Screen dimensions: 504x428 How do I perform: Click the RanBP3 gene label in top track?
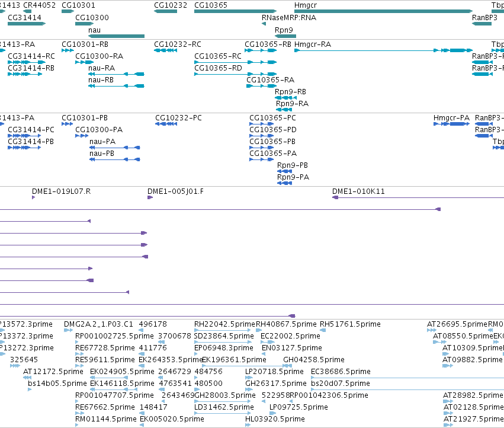(x=484, y=17)
